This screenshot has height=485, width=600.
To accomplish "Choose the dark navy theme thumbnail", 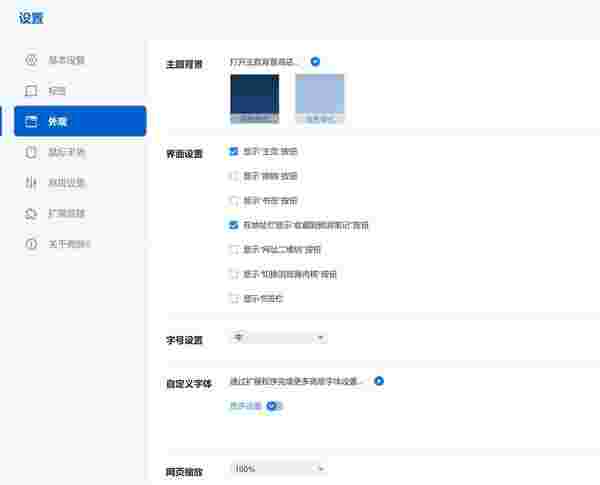I will pos(254,99).
